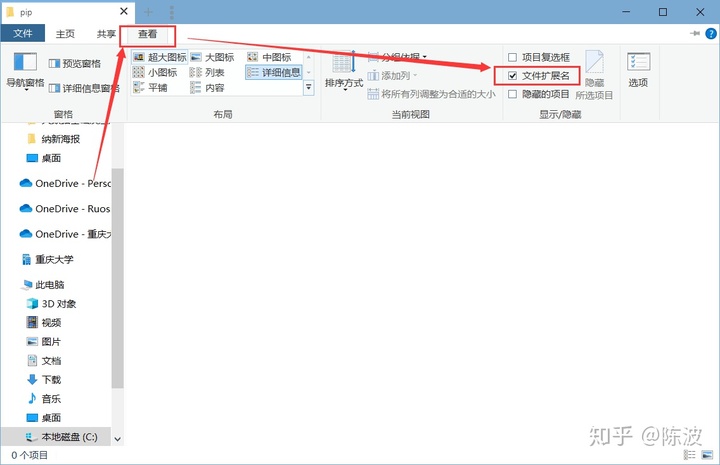The height and width of the screenshot is (465, 720).
Task: Choose 小图标 layout
Action: click(x=155, y=73)
